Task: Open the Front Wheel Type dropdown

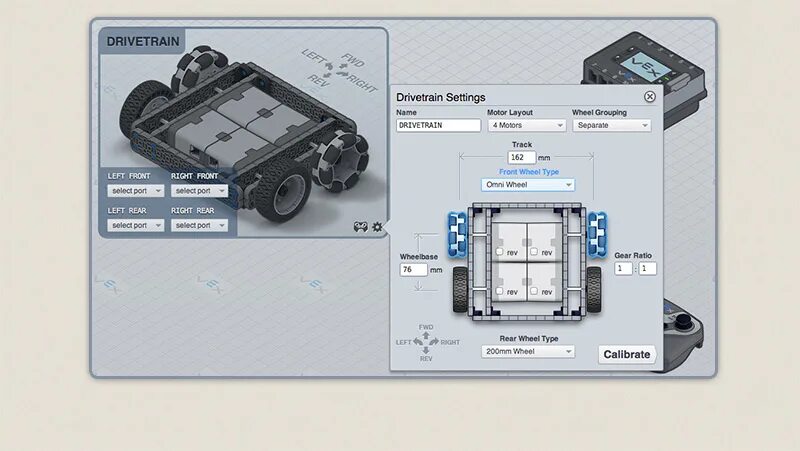Action: 528,185
